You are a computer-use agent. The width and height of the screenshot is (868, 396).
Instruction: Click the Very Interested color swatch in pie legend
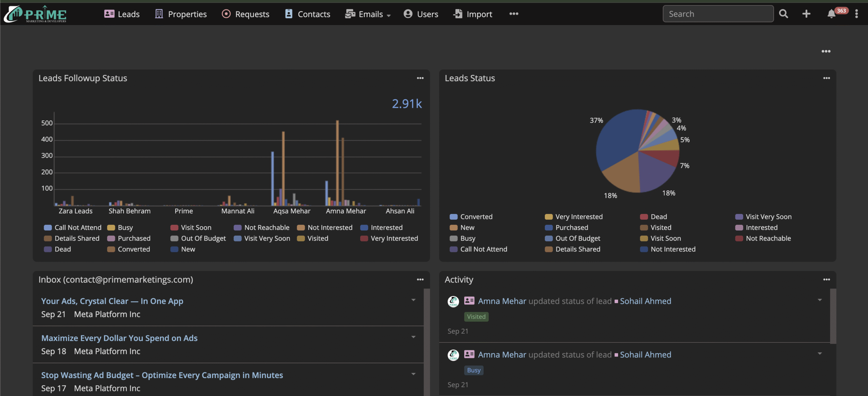pyautogui.click(x=549, y=217)
